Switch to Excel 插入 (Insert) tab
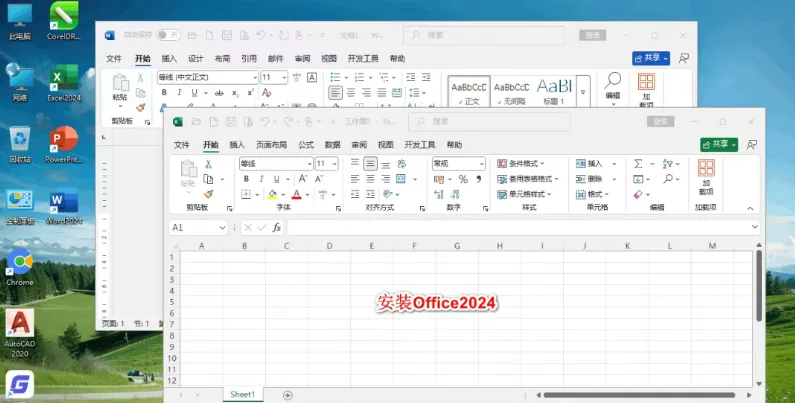795x403 pixels. tap(237, 145)
